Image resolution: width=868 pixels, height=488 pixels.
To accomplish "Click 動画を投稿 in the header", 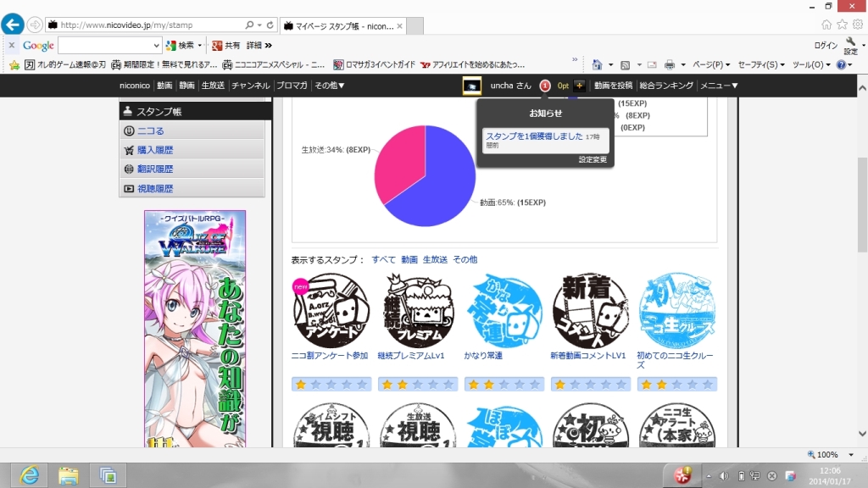I will click(613, 86).
